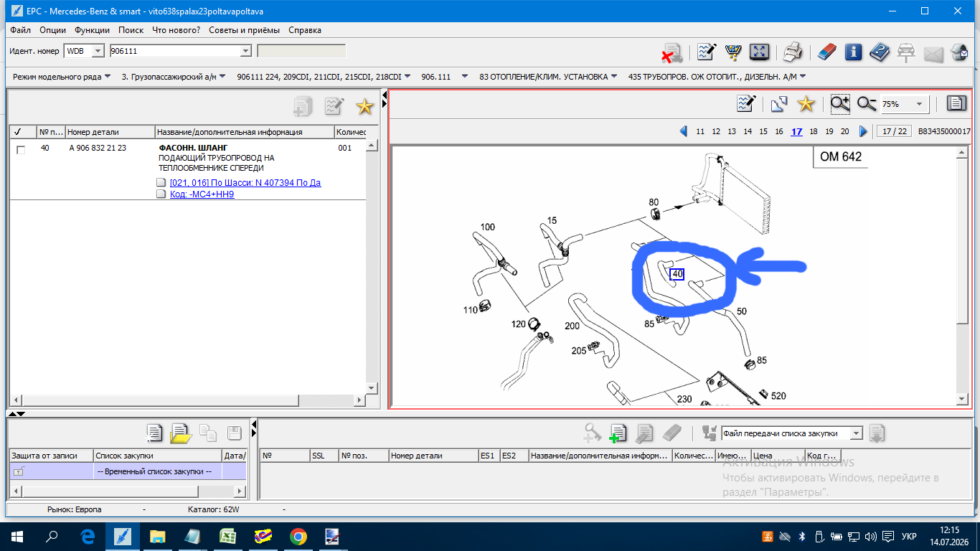Click the notes icon above the diagram
The image size is (980, 551).
746,104
